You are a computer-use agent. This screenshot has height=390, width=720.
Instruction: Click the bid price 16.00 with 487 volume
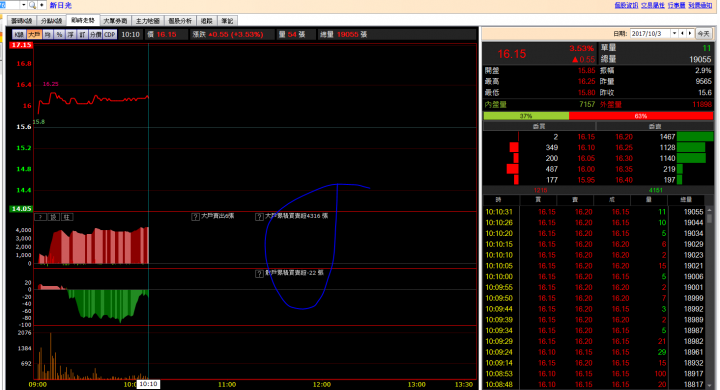point(586,169)
